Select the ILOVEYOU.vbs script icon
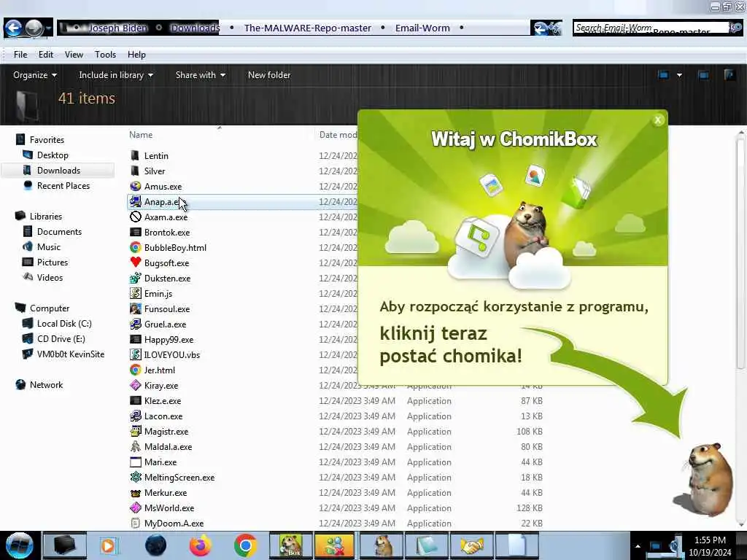Screen dimensions: 747x560 135,355
